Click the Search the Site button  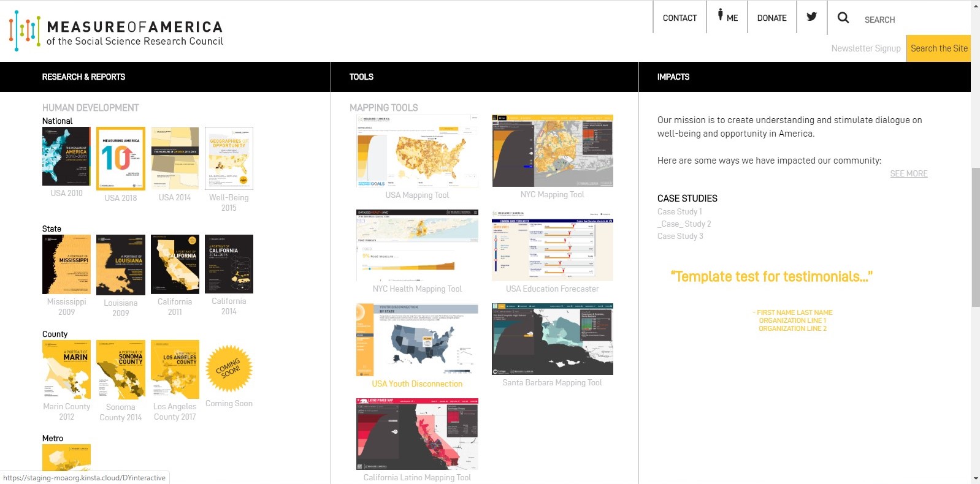coord(938,48)
